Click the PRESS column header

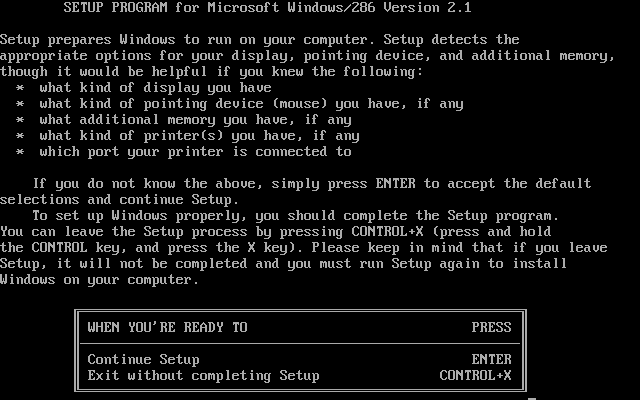491,327
